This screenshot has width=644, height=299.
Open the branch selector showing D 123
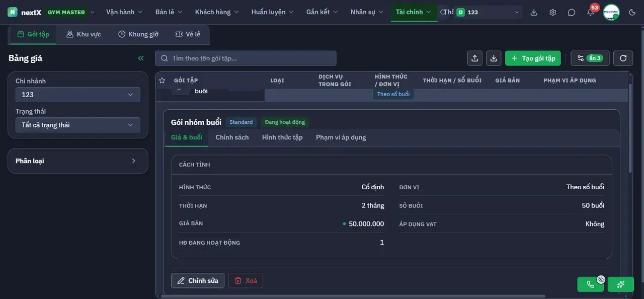point(488,12)
